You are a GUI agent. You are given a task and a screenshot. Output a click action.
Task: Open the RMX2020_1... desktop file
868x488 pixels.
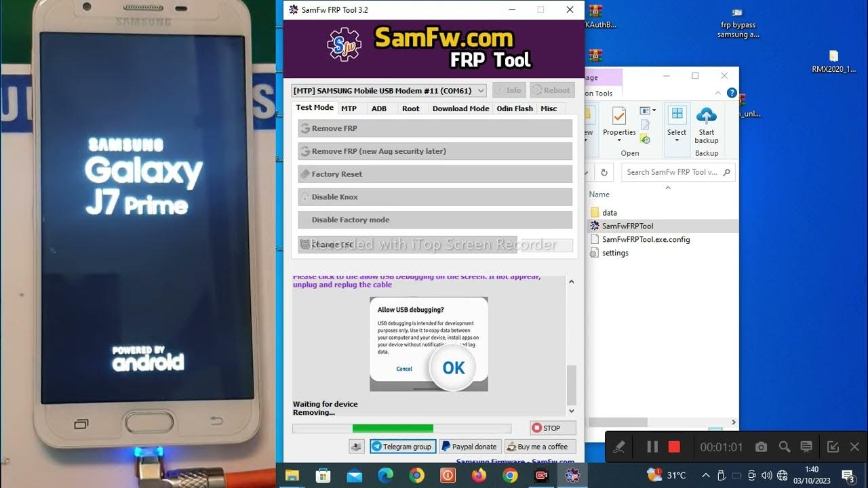pyautogui.click(x=834, y=62)
